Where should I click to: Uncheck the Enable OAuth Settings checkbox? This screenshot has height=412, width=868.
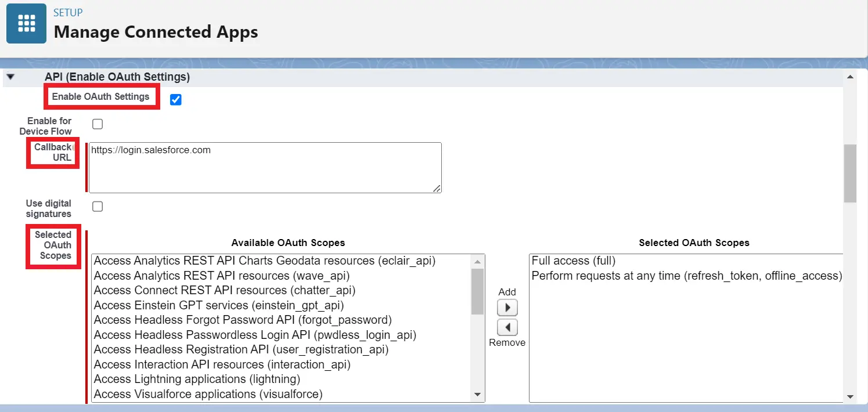(175, 99)
